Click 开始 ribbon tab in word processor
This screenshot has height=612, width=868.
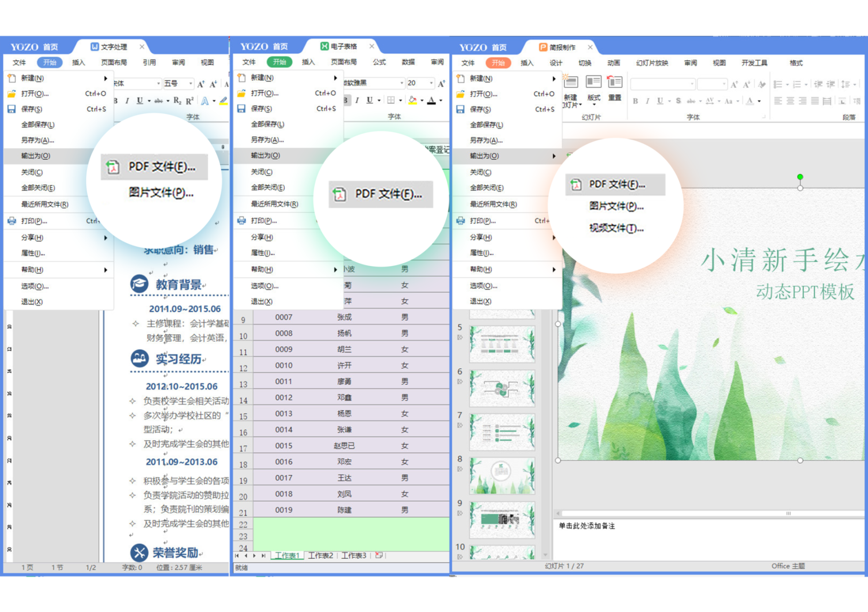pyautogui.click(x=49, y=62)
